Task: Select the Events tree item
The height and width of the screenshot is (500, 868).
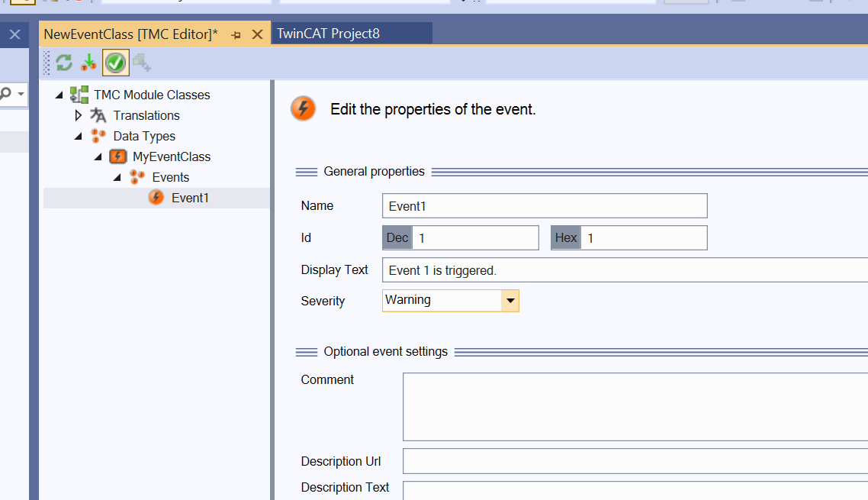Action: [171, 177]
